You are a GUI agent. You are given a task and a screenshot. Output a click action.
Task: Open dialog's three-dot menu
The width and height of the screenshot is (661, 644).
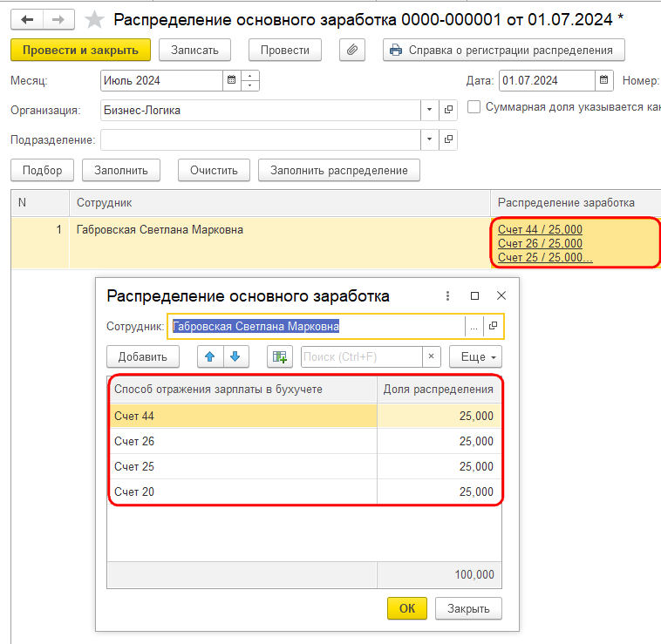tap(447, 296)
